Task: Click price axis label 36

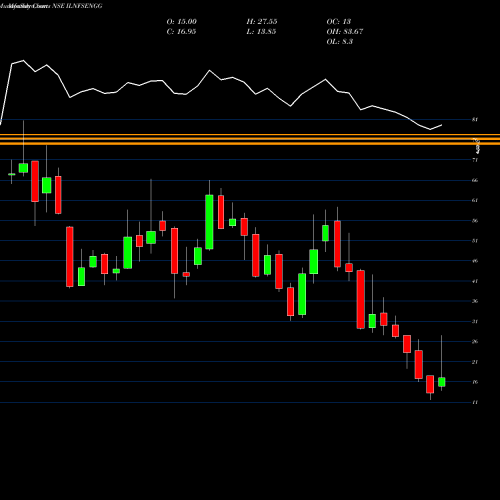Action: (475, 301)
